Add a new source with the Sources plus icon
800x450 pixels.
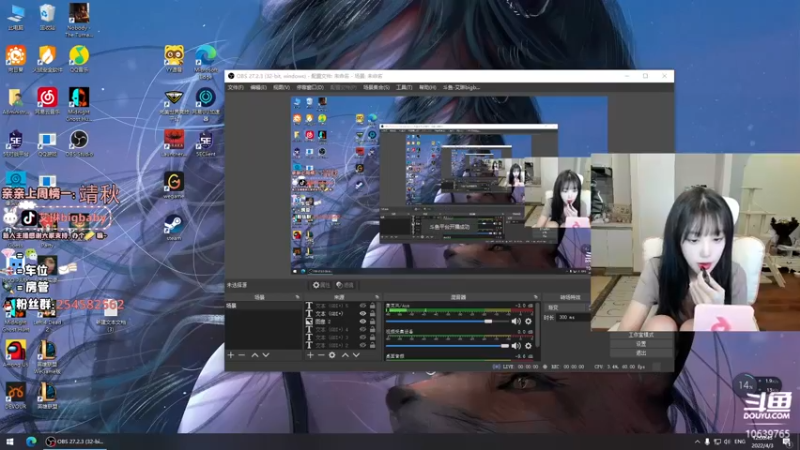coord(310,355)
